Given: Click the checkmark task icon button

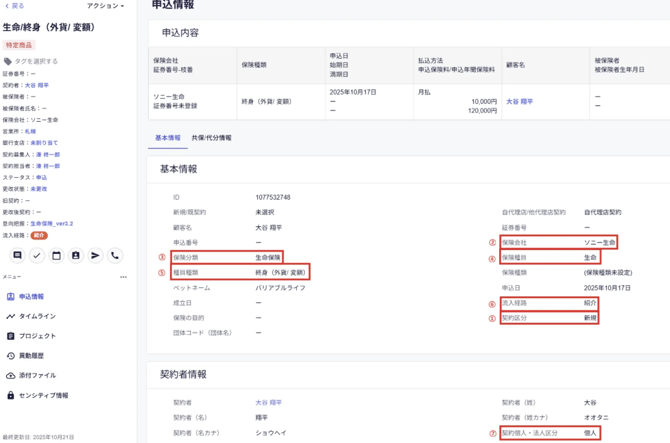Looking at the screenshot, I should [37, 256].
